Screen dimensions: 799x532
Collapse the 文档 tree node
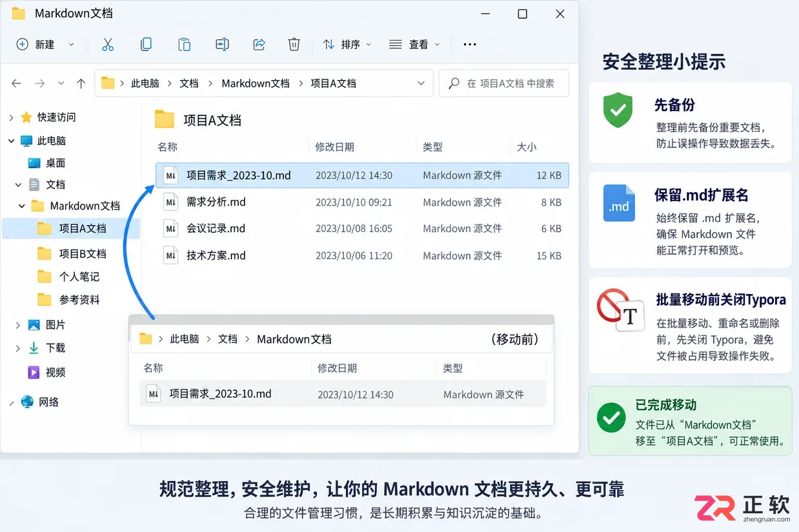[19, 185]
